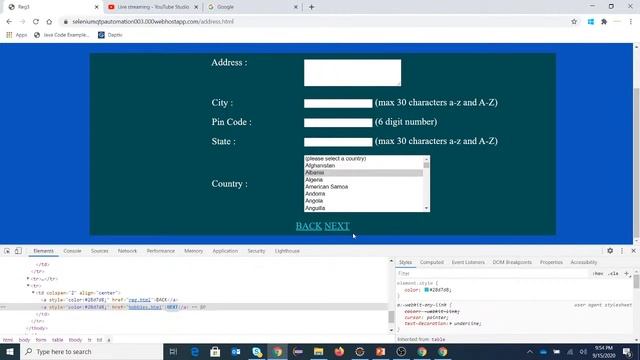The height and width of the screenshot is (360, 640).
Task: Switch to the DOM Breakpoints tab
Action: 512,262
